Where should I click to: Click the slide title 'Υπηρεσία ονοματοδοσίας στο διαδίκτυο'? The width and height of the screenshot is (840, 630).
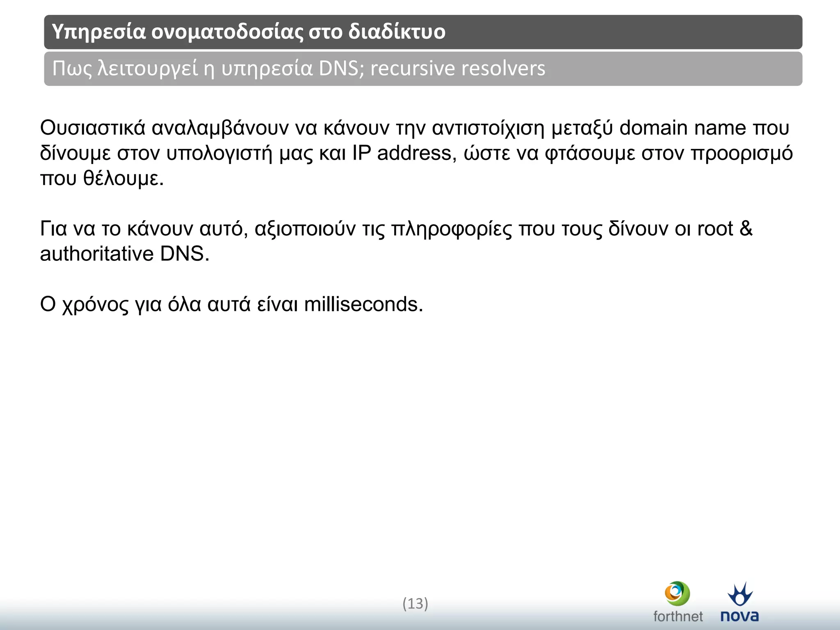point(249,32)
